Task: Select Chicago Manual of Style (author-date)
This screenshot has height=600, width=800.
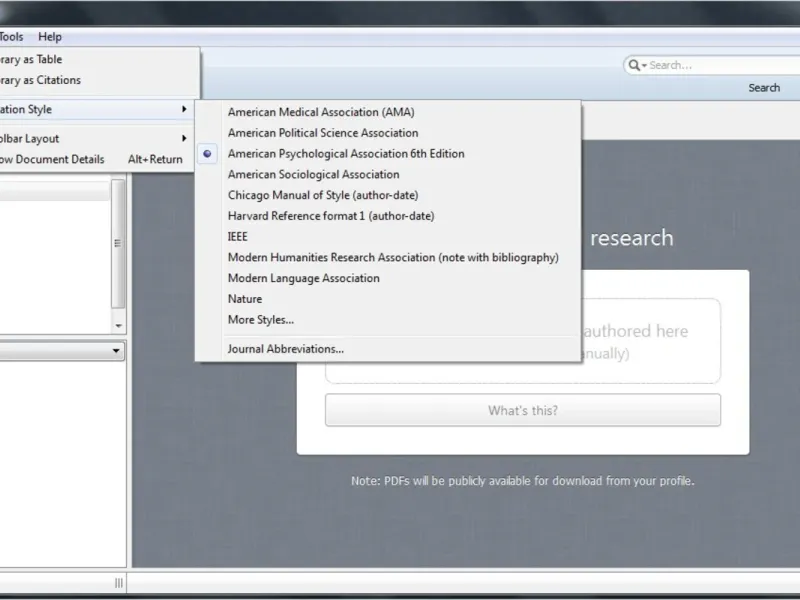Action: pos(388,195)
